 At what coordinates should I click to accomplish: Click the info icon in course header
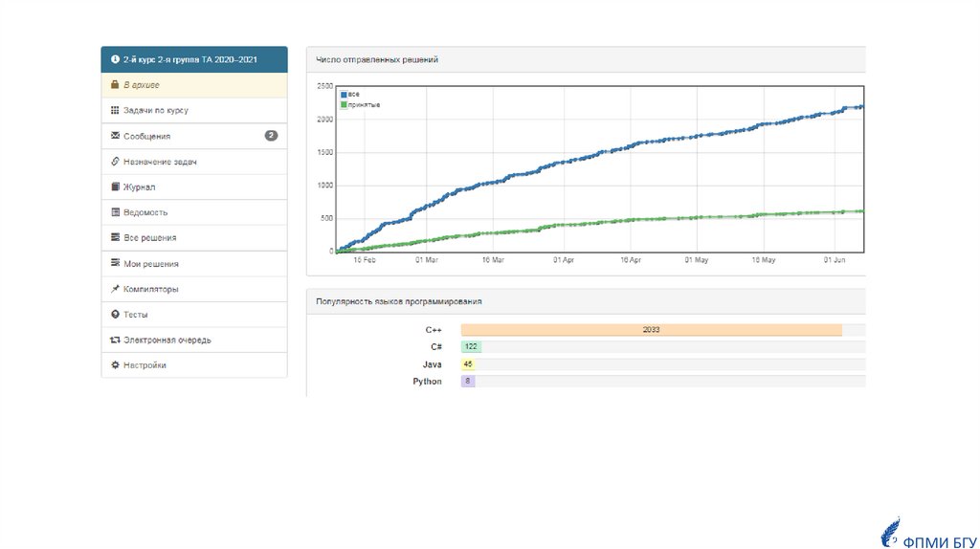coord(115,59)
